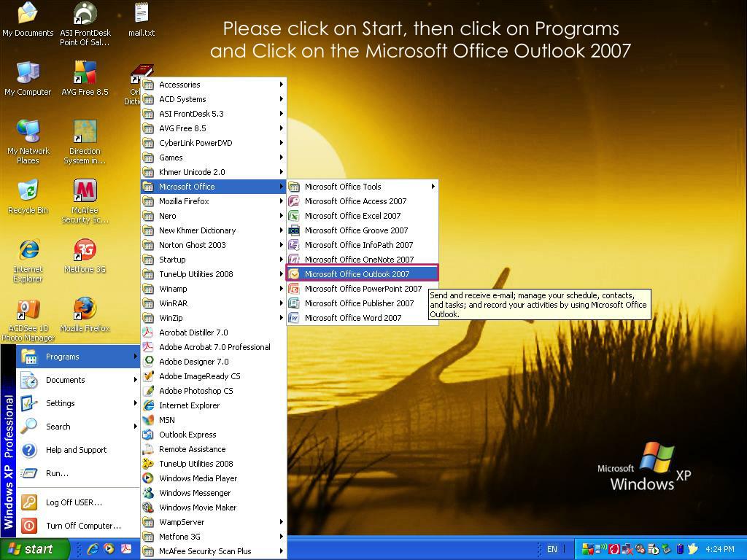Screen dimensions: 747x560
Task: Click the Safely Remove Hardware tray icon
Action: click(x=667, y=549)
